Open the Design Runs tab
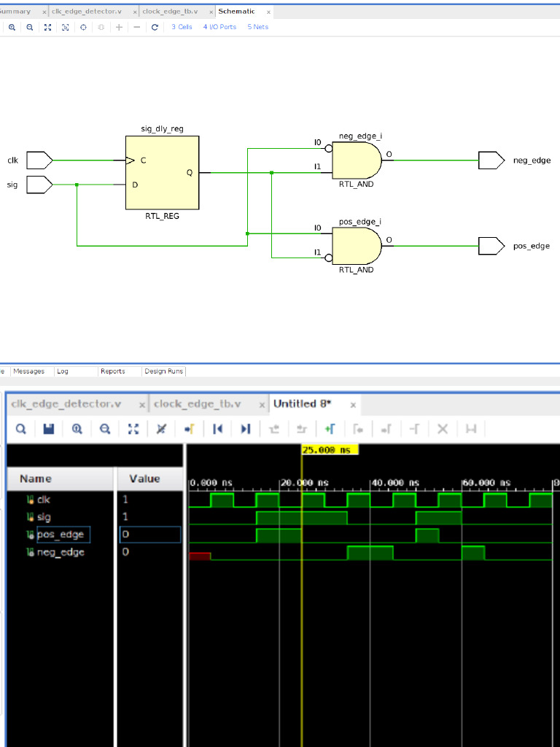 tap(164, 371)
